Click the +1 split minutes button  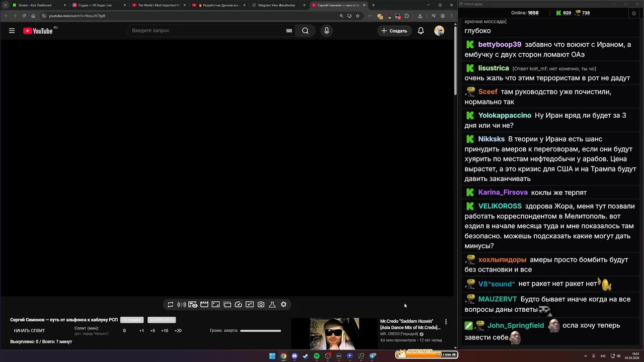pyautogui.click(x=141, y=331)
